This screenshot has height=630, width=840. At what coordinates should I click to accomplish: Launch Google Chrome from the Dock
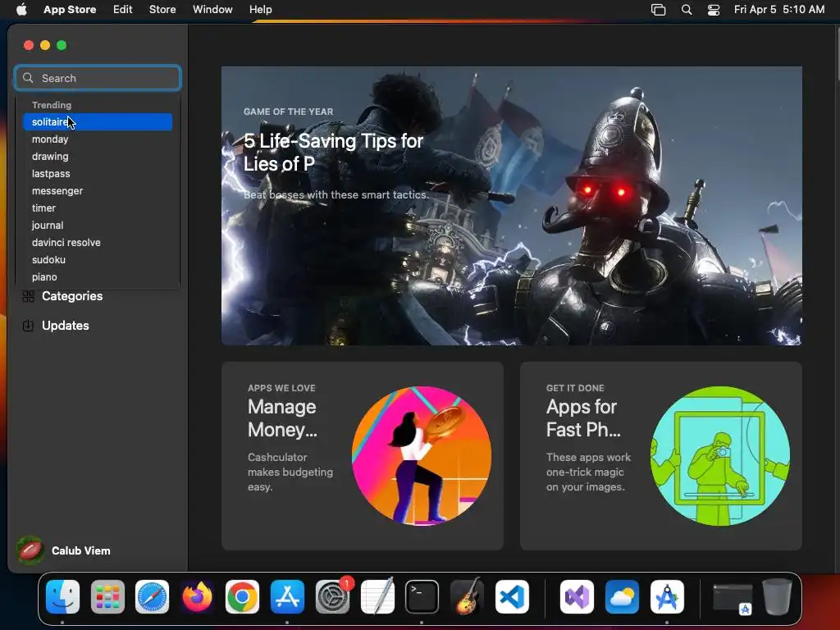[x=242, y=596]
